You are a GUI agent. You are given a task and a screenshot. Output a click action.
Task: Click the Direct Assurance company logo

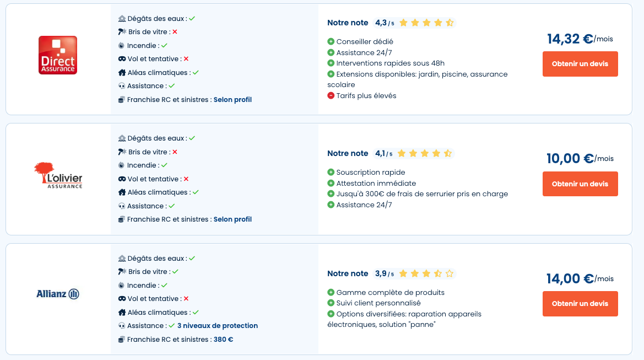pos(57,55)
